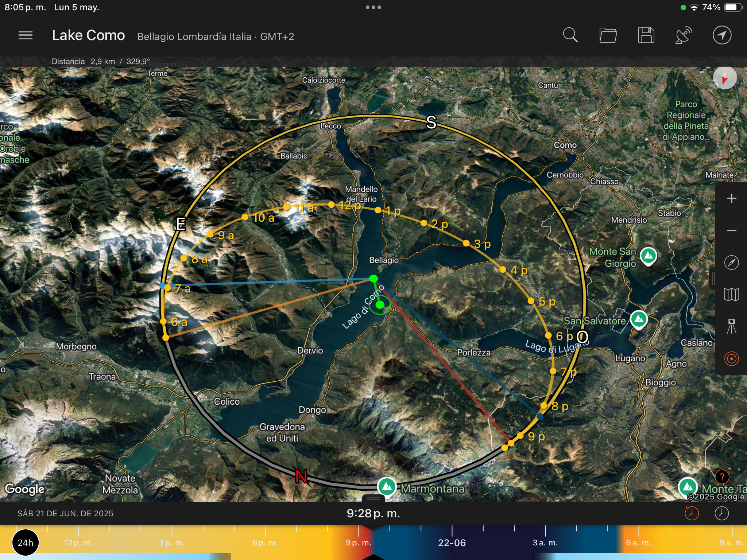This screenshot has height=560, width=747.
Task: Jump timeline to 3 a. m.
Action: point(545,542)
